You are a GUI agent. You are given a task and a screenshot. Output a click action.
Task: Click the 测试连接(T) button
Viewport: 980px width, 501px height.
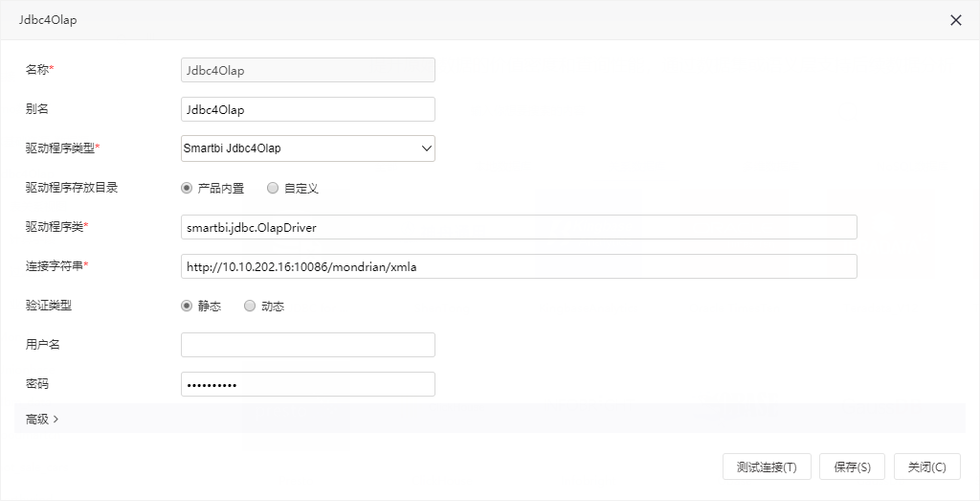(767, 467)
